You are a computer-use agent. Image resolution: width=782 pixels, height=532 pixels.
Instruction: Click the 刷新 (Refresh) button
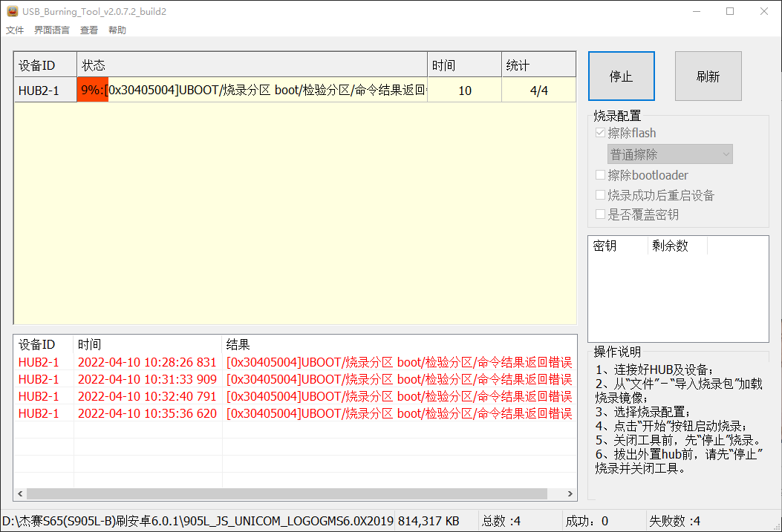pos(707,76)
